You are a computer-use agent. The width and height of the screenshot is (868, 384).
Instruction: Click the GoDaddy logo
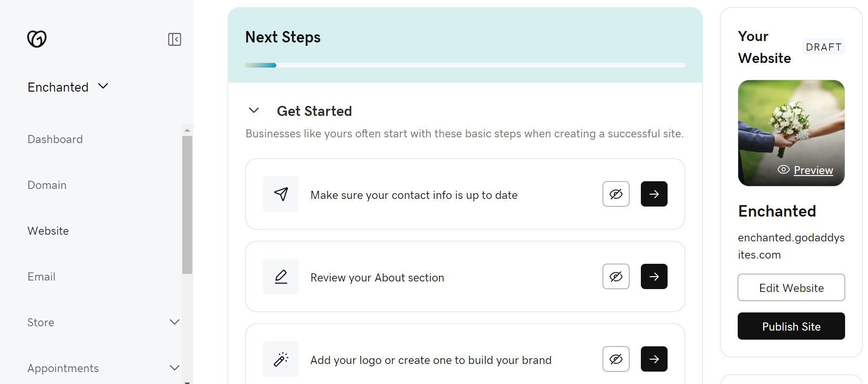[x=37, y=39]
